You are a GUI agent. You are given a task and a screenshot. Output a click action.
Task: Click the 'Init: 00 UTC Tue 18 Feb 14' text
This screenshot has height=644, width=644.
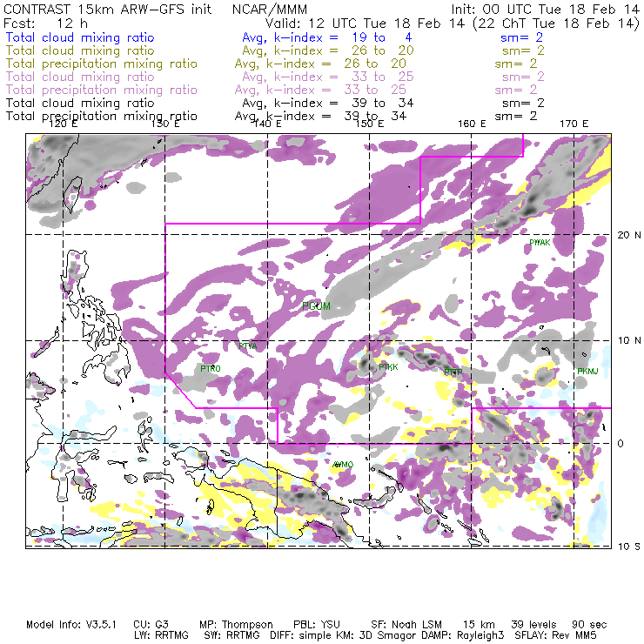(x=545, y=9)
